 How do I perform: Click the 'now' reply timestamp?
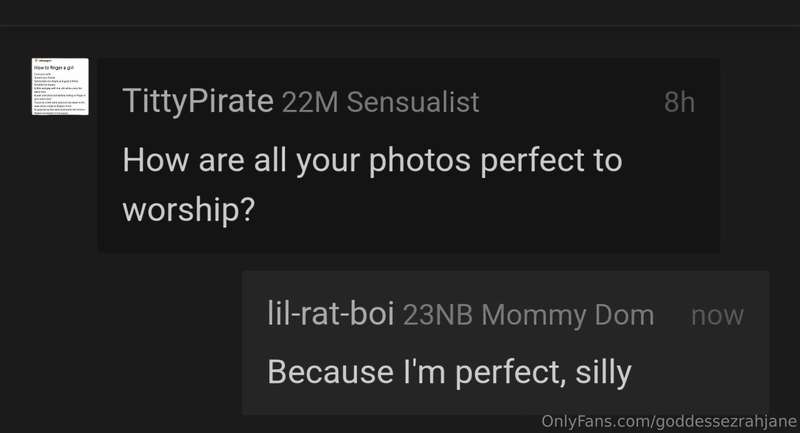click(x=717, y=316)
